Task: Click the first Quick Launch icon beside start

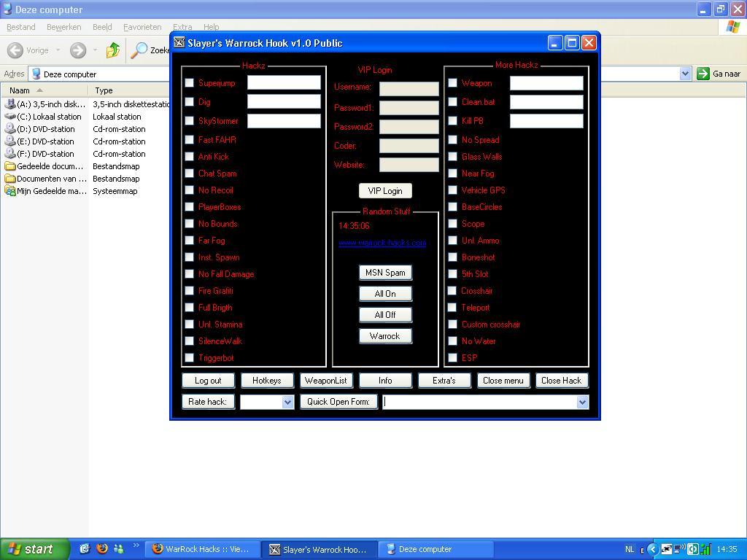Action: pyautogui.click(x=85, y=548)
